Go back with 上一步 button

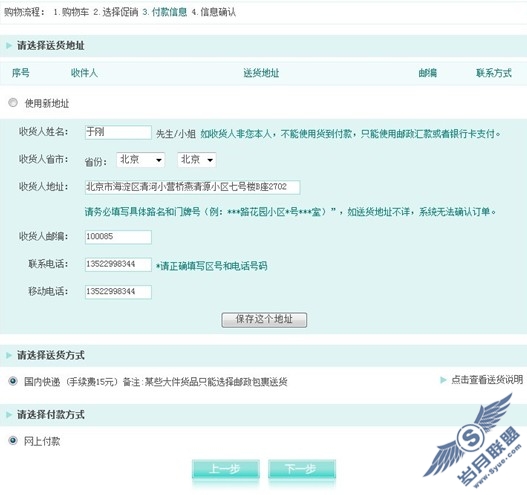pyautogui.click(x=226, y=469)
